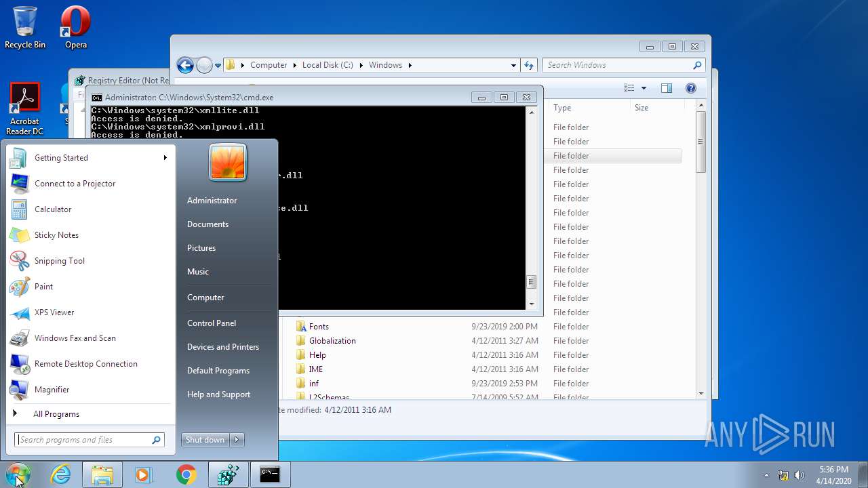The width and height of the screenshot is (868, 488).
Task: Open the Shut down options arrow
Action: 237,440
